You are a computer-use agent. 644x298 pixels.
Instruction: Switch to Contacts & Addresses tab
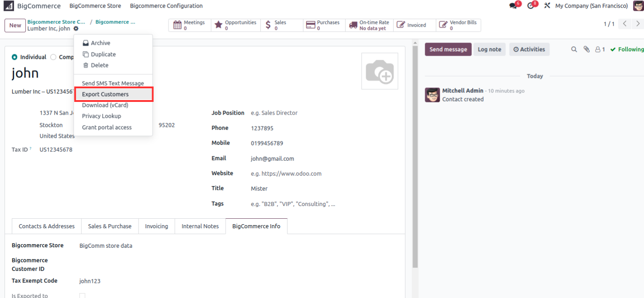(x=47, y=226)
